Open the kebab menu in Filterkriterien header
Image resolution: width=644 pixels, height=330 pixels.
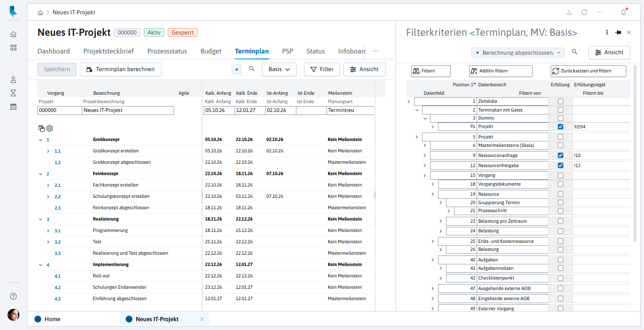click(607, 32)
